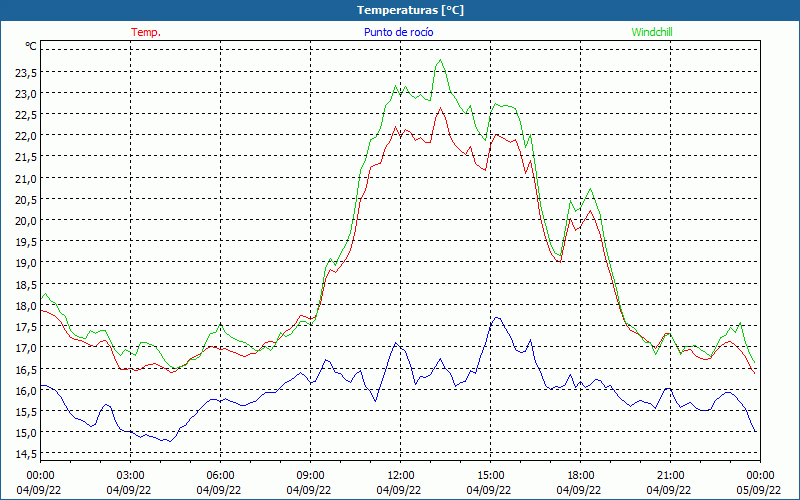
Task: Select the blue 'Punto de rocío' legend label
Action: coord(398,32)
